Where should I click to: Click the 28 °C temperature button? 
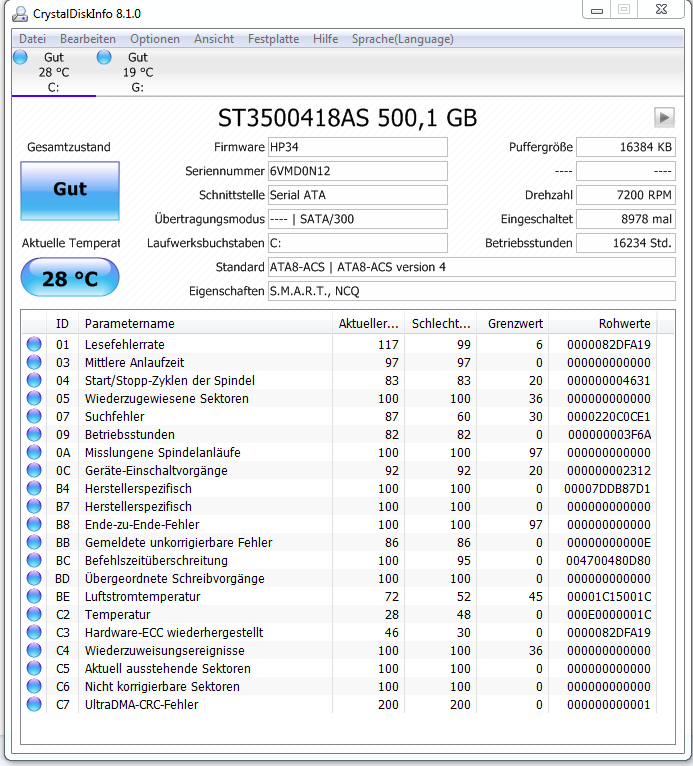pos(70,278)
